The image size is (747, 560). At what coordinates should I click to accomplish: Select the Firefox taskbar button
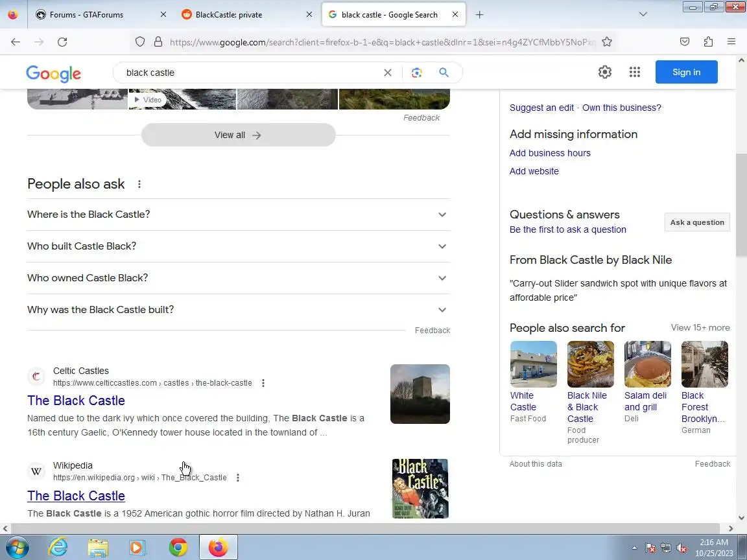218,547
